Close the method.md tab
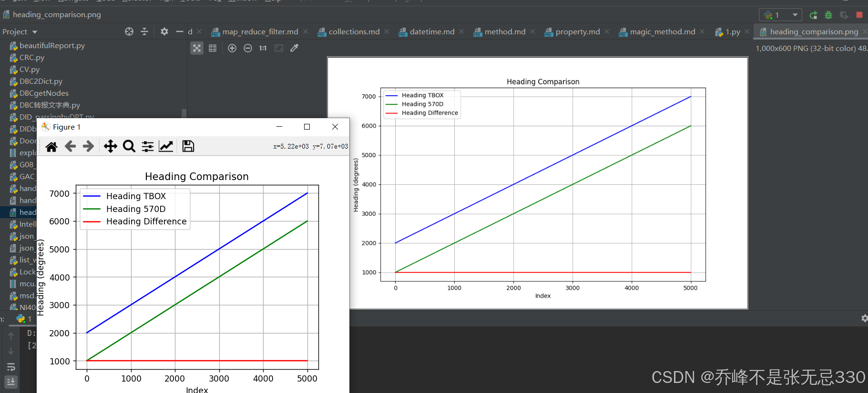The width and height of the screenshot is (868, 393). click(x=532, y=31)
